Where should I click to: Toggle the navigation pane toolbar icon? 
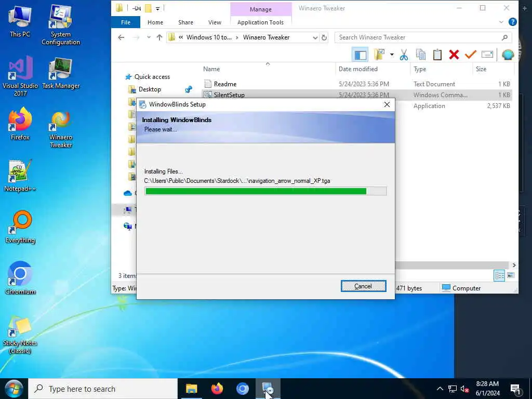(360, 55)
